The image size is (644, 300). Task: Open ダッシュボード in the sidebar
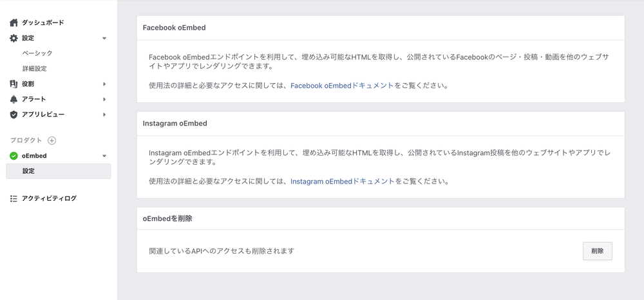click(43, 23)
